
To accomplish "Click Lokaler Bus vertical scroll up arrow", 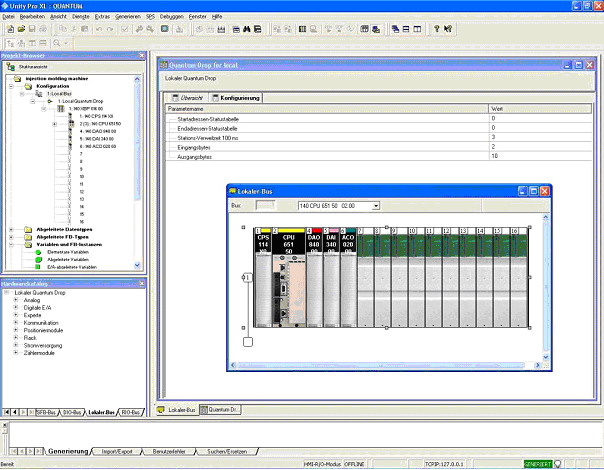I will click(x=546, y=218).
